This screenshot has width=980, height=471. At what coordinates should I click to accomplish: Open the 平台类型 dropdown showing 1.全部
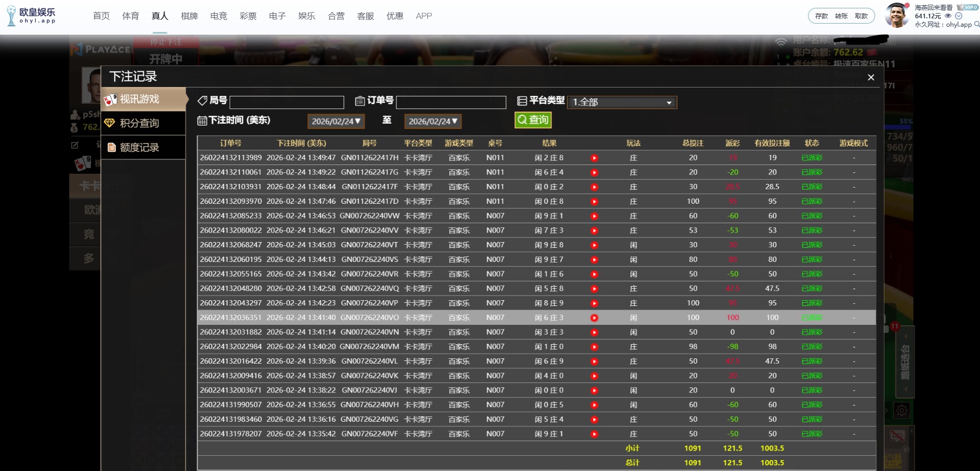click(x=622, y=102)
